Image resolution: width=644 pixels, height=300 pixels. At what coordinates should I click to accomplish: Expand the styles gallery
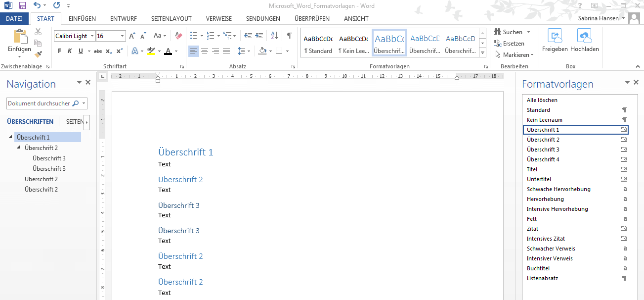click(x=482, y=53)
